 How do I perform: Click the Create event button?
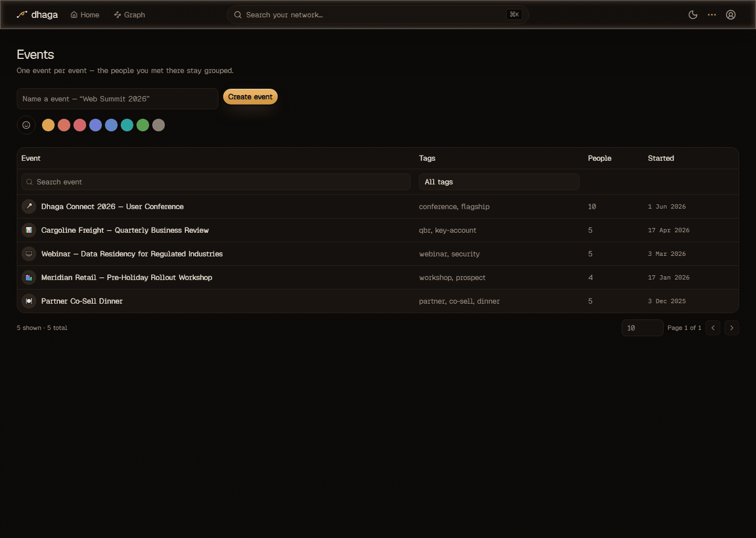(250, 97)
